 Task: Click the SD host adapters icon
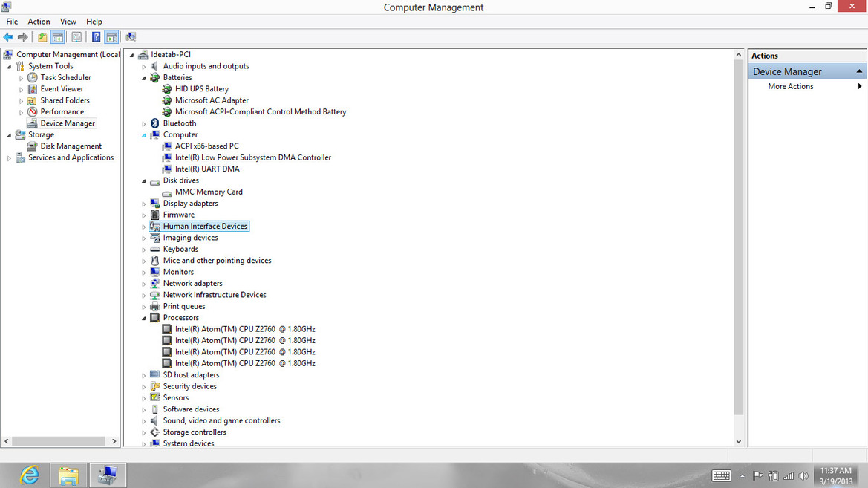[x=155, y=375]
